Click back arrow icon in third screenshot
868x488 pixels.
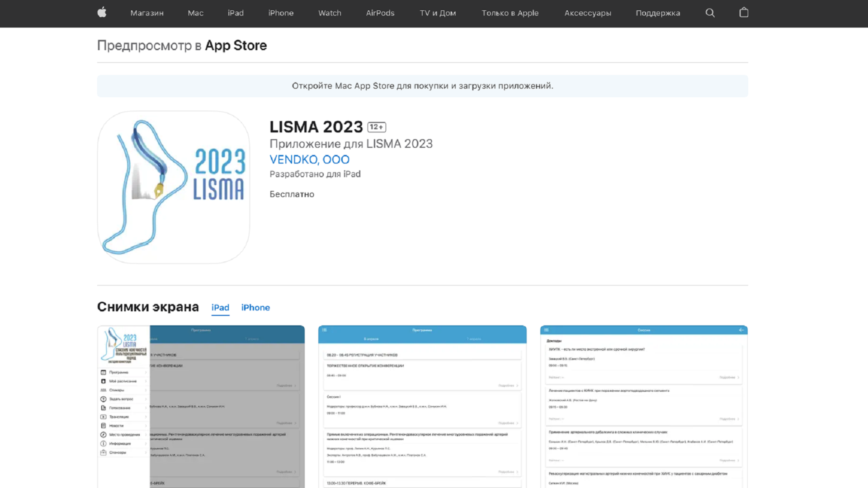741,330
